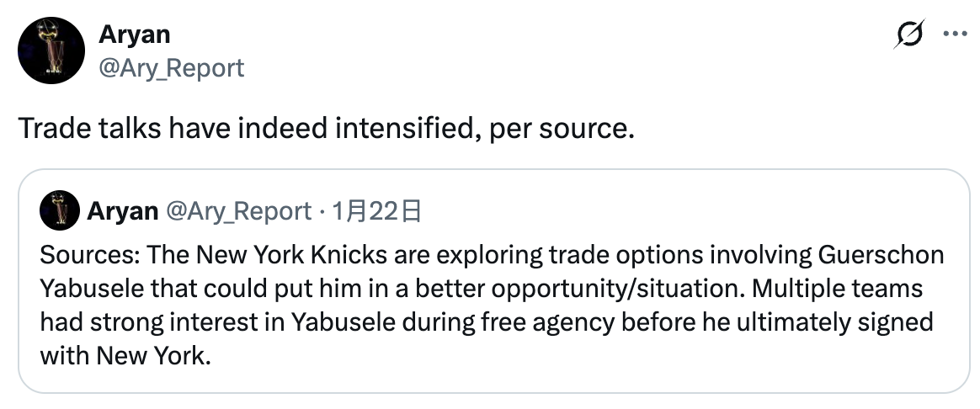Click "Sources:" at start of quoted text
The width and height of the screenshot is (980, 409).
pos(78,255)
